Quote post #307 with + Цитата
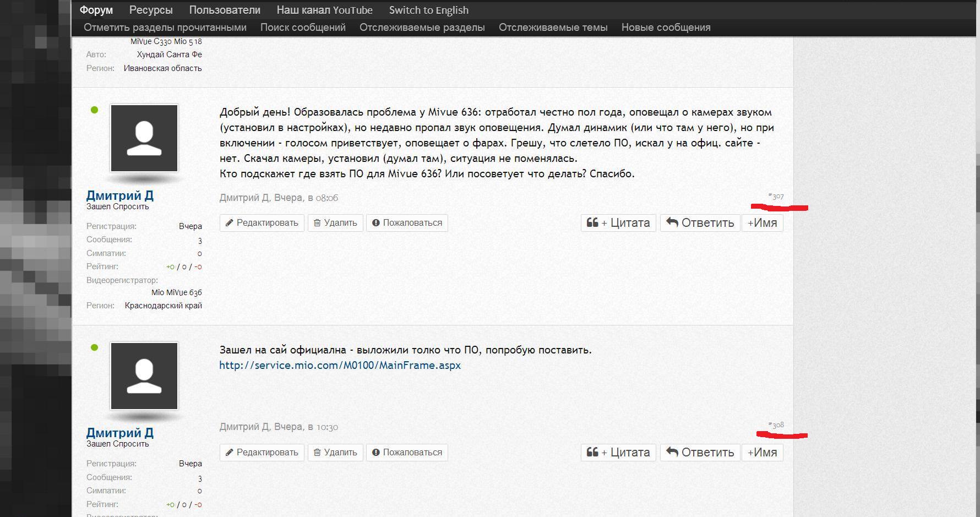This screenshot has width=980, height=517. pos(618,223)
